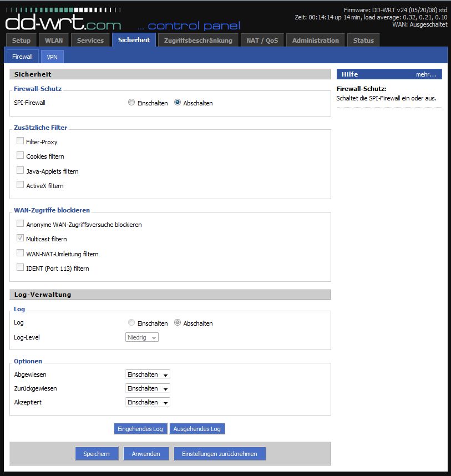
Task: Enable SPI-Firewall with Einschalten radio
Action: [x=131, y=103]
